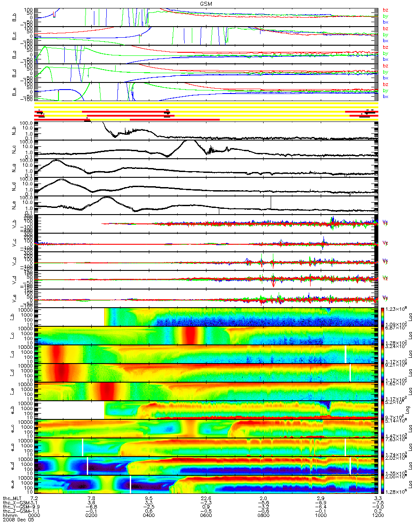Click the green by legend of B_b panel
Screen dimensions: 412x532
(x=385, y=16)
